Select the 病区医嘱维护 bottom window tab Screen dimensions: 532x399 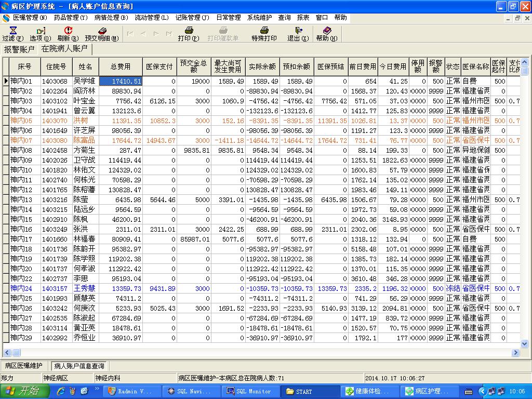[x=24, y=366]
